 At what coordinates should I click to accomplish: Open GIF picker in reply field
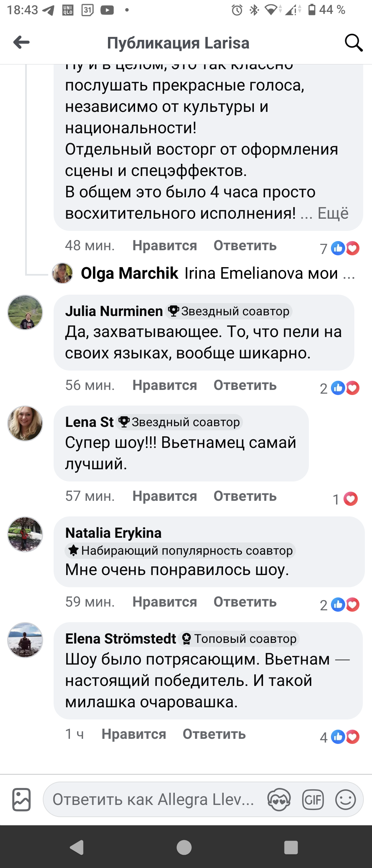[x=313, y=800]
